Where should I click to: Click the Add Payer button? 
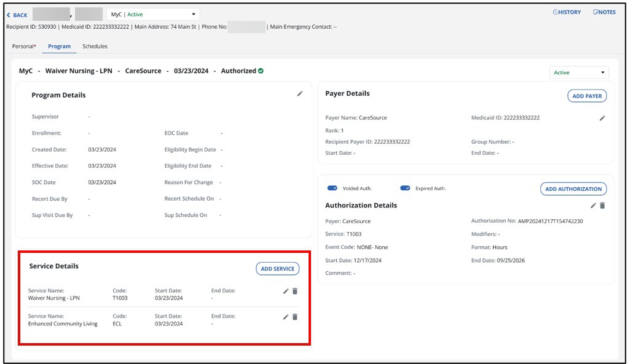[587, 96]
